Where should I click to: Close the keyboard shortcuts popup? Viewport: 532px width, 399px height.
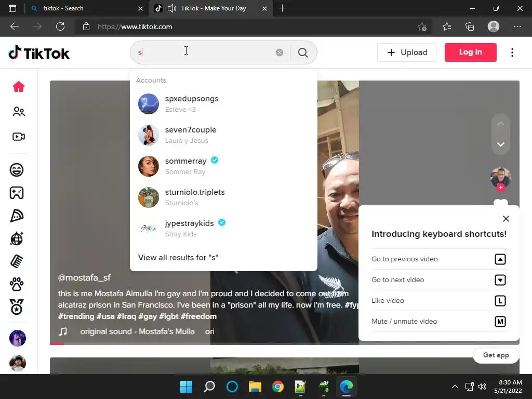pyautogui.click(x=506, y=219)
